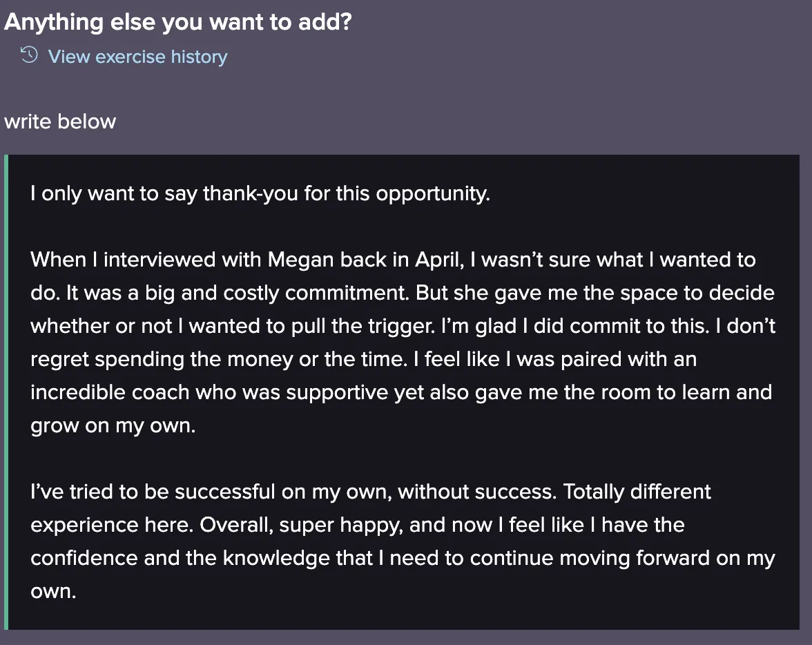Image resolution: width=812 pixels, height=645 pixels.
Task: Click the "Anything else you want to add?" heading
Action: [177, 22]
